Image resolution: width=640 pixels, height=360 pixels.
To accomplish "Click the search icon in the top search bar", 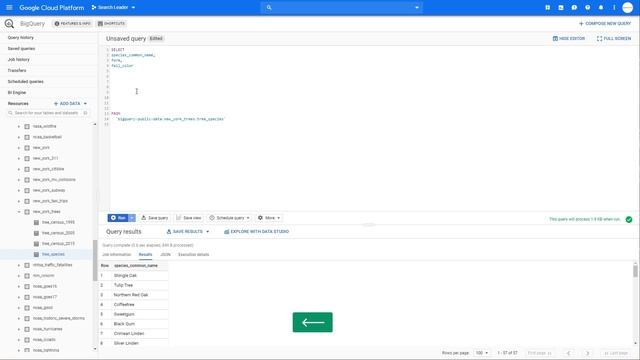I will click(x=269, y=7).
